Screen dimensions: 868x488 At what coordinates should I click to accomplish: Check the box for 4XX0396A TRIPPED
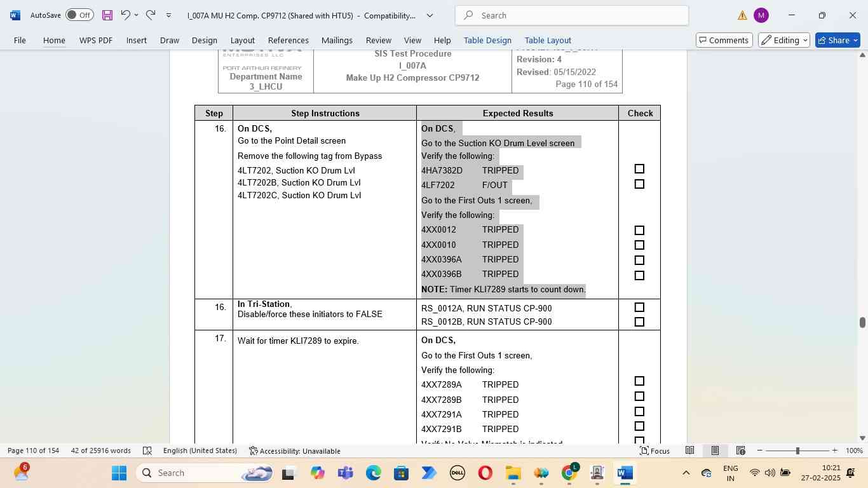(639, 261)
